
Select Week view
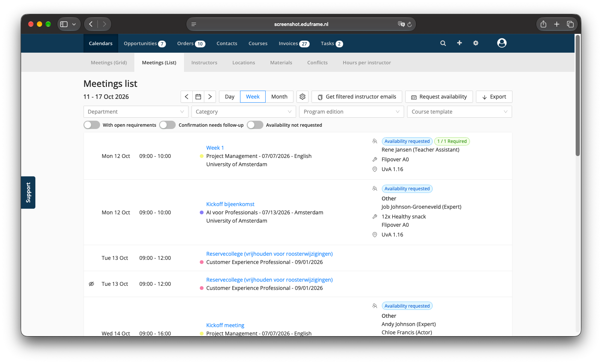click(x=253, y=97)
